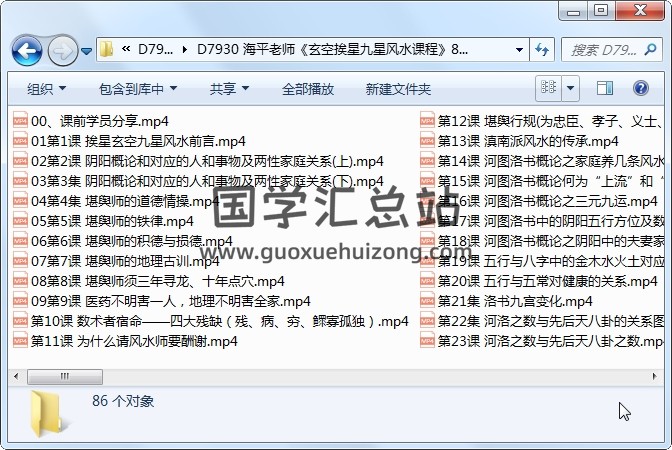Click the folder icon in the address bar

pyautogui.click(x=106, y=50)
